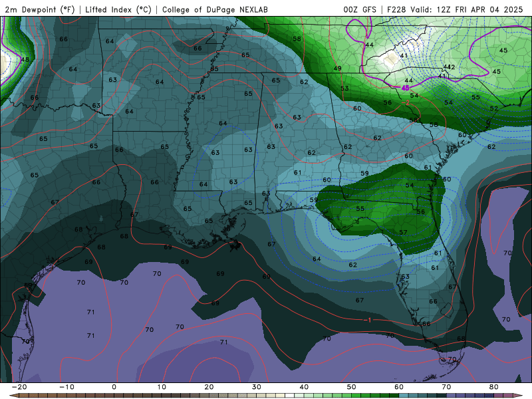Click the "0" colorbar label
Viewport: 532px width, 399px height.
point(114,387)
